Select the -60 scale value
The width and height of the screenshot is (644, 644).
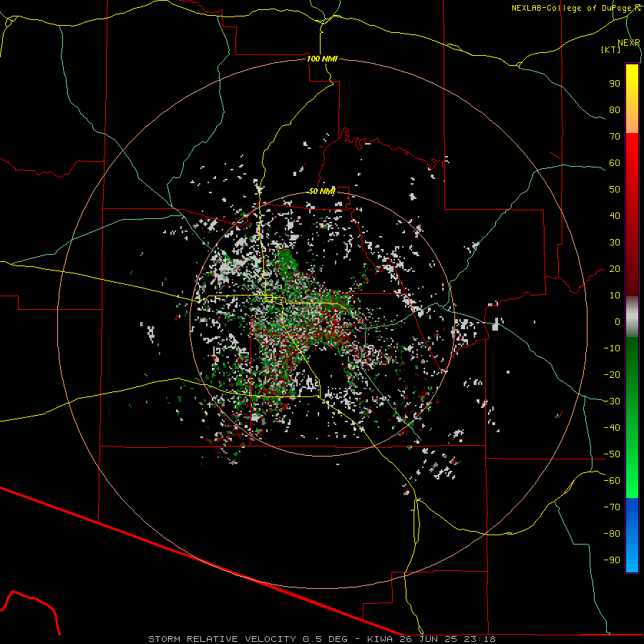pyautogui.click(x=612, y=481)
